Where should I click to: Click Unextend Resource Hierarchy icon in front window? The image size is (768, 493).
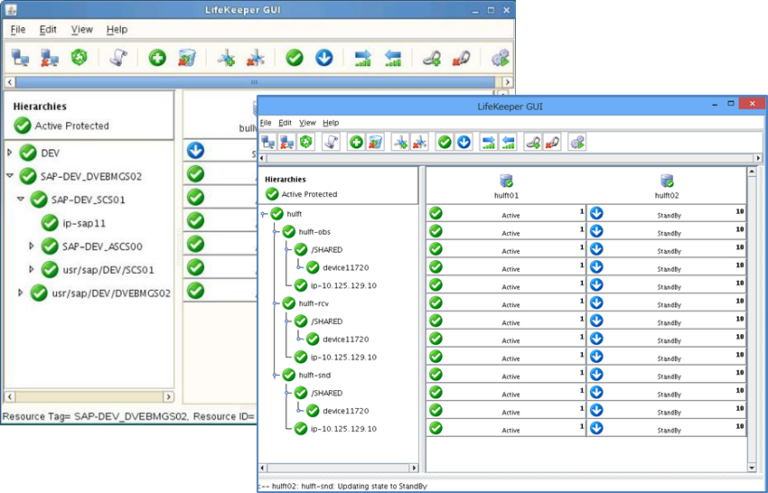click(x=507, y=142)
